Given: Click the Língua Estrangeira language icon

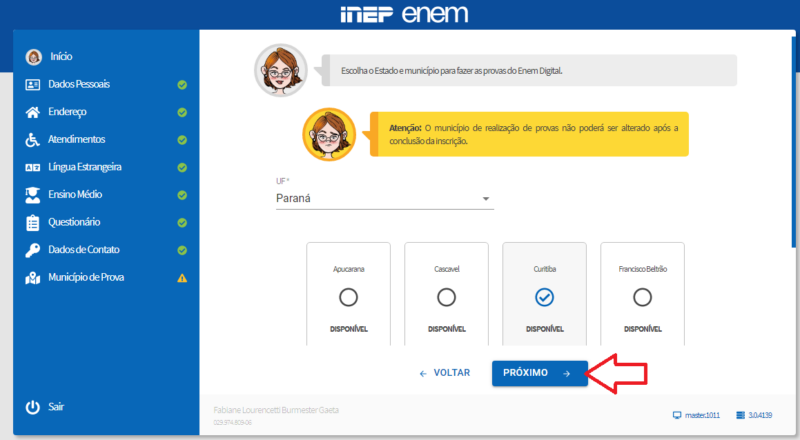Looking at the screenshot, I should (33, 167).
